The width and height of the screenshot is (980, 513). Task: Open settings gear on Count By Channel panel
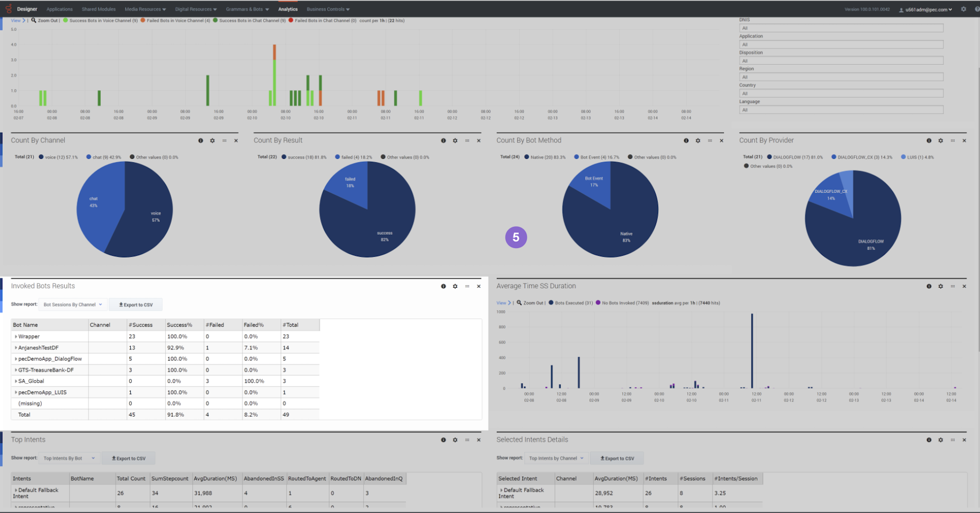[x=212, y=141]
